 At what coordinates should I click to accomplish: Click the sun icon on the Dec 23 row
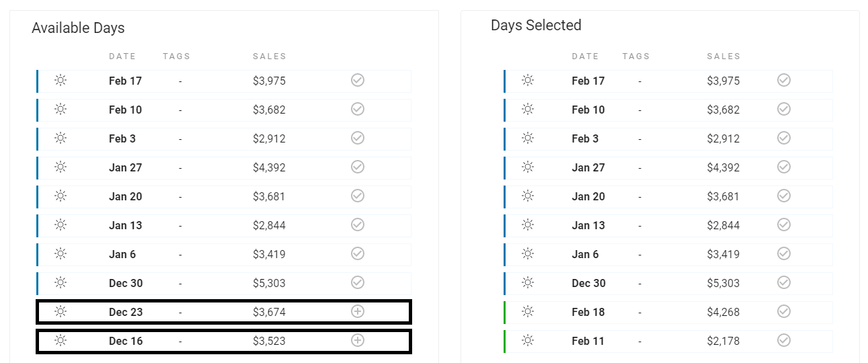[61, 312]
